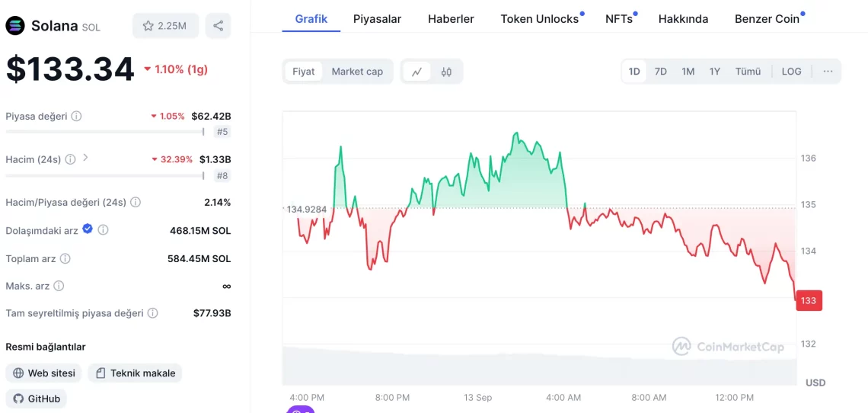
Task: Select the Fiyat chart toggle
Action: tap(303, 72)
